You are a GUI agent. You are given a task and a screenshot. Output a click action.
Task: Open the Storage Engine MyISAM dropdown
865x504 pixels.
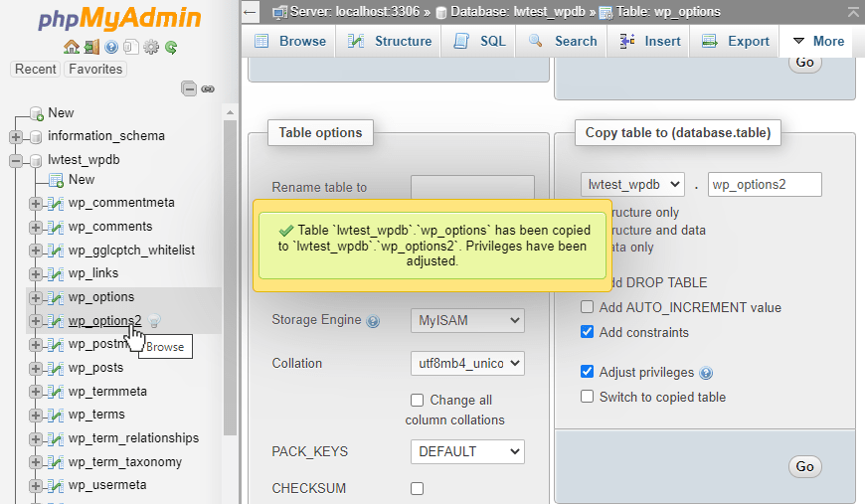(x=467, y=320)
